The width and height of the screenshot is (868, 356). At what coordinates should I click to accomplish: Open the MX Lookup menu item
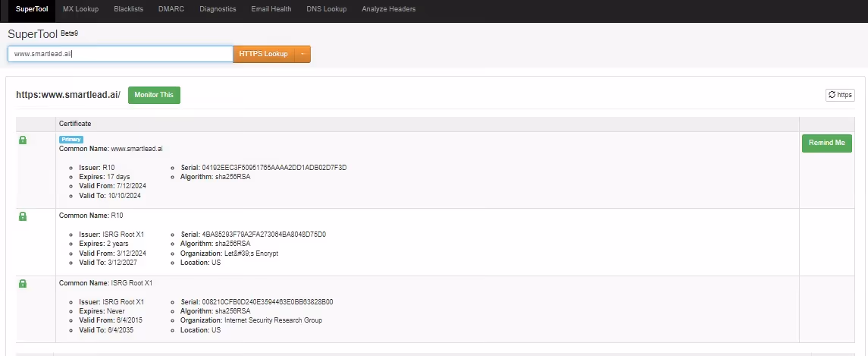pos(81,9)
